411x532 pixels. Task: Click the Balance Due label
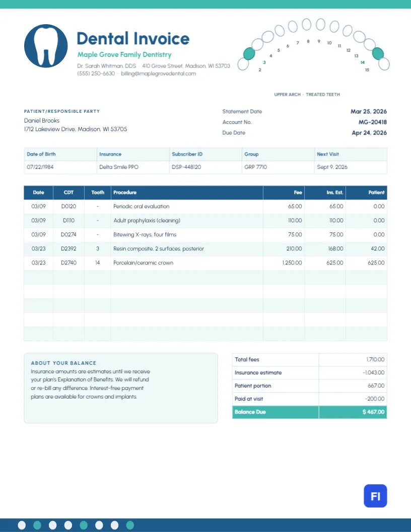(x=250, y=412)
